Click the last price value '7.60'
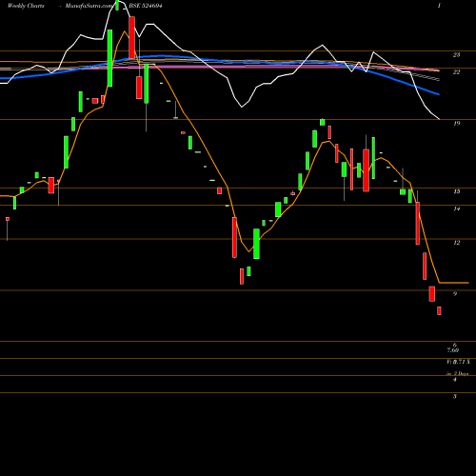This screenshot has width=476, height=476. point(453,350)
